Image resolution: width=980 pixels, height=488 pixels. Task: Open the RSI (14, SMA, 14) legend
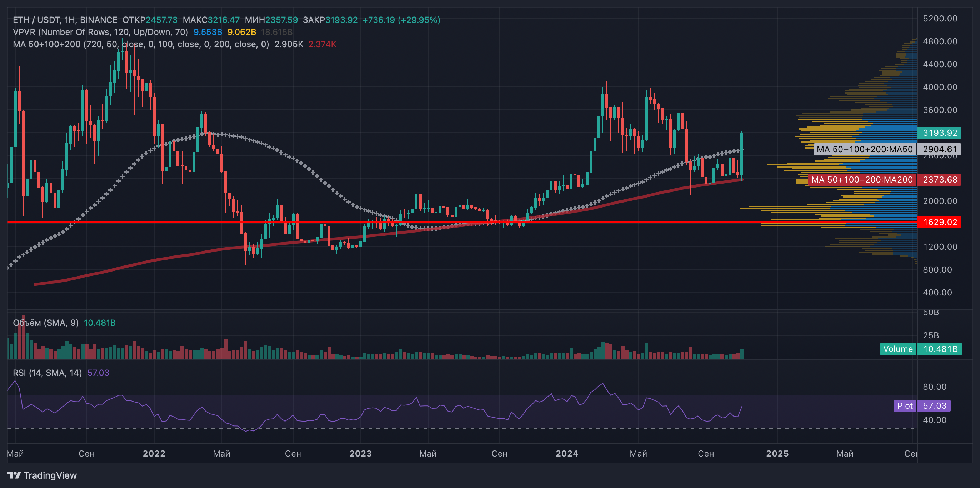point(47,373)
